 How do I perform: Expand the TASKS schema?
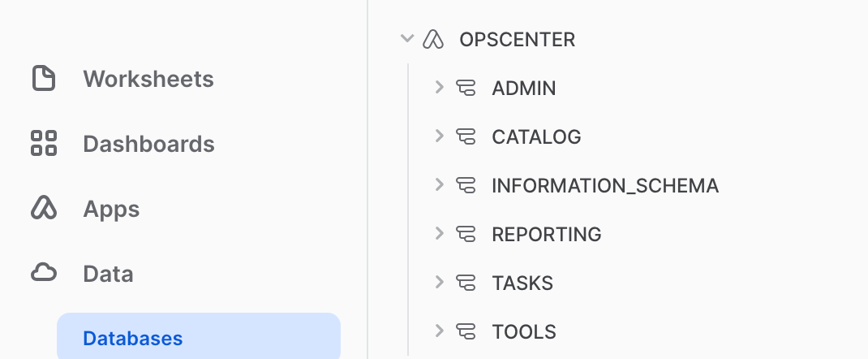440,282
